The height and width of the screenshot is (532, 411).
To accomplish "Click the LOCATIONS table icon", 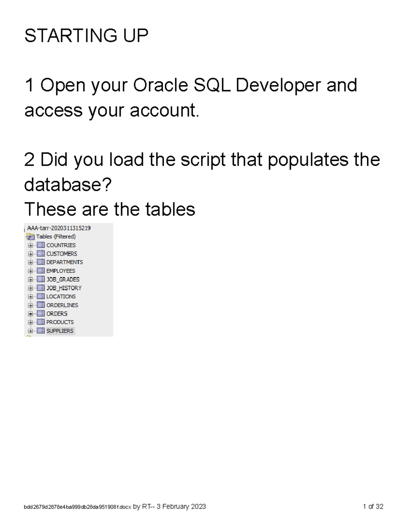I will coord(41,296).
